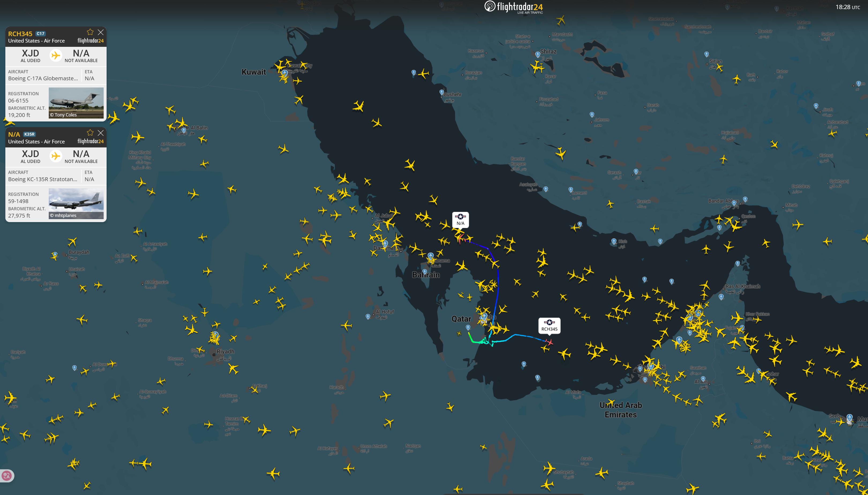Click the K35R aircraft type badge
The width and height of the screenshot is (868, 495).
[x=29, y=134]
